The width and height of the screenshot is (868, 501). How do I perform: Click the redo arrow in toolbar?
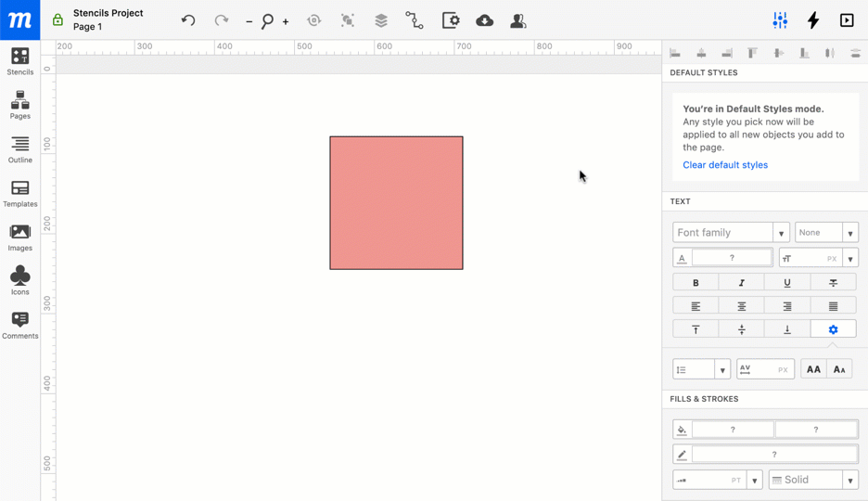pos(222,20)
